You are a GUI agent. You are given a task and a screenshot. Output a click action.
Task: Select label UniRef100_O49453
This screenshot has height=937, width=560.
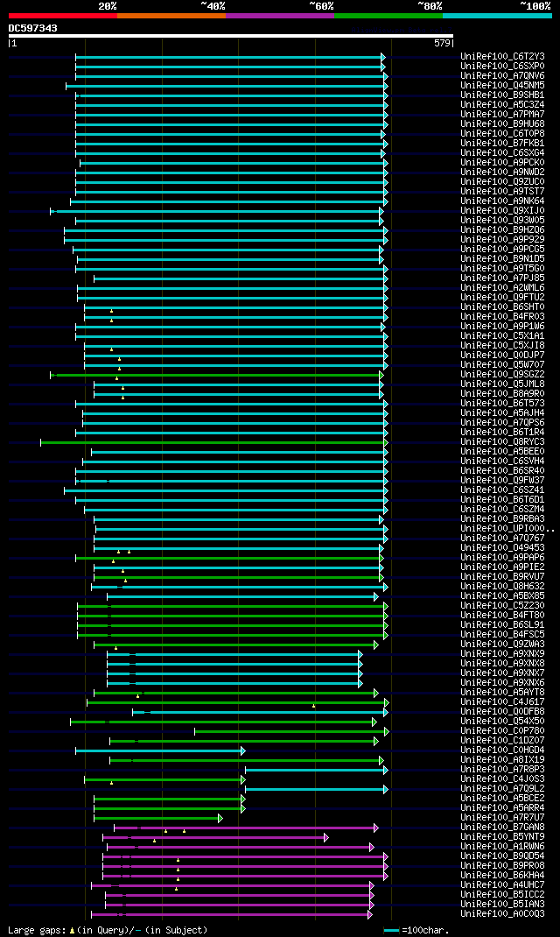(x=502, y=548)
